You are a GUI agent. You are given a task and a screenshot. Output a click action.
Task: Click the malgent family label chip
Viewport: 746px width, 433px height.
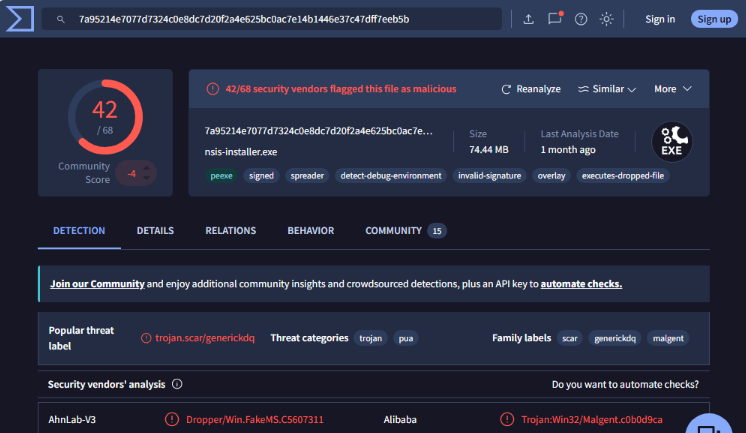click(x=668, y=338)
